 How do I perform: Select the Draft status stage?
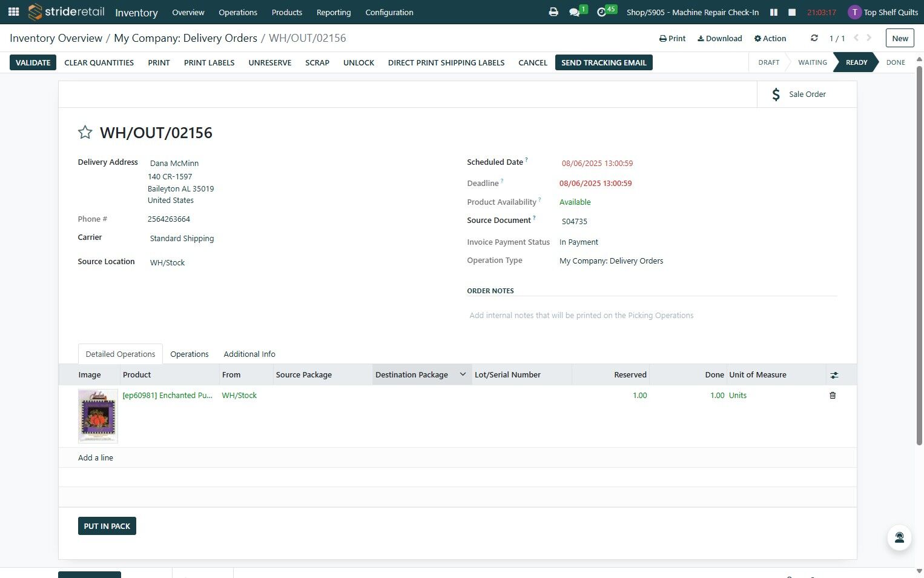(769, 62)
